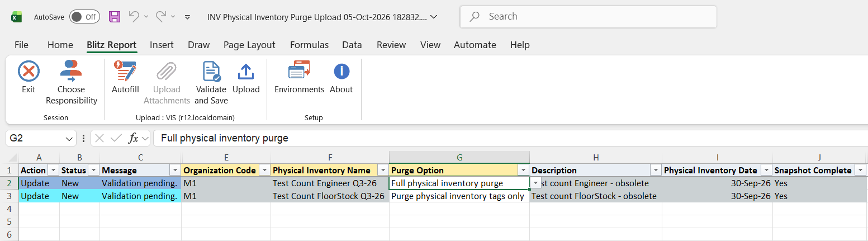
Task: Cancel formula bar entry X icon
Action: click(99, 138)
